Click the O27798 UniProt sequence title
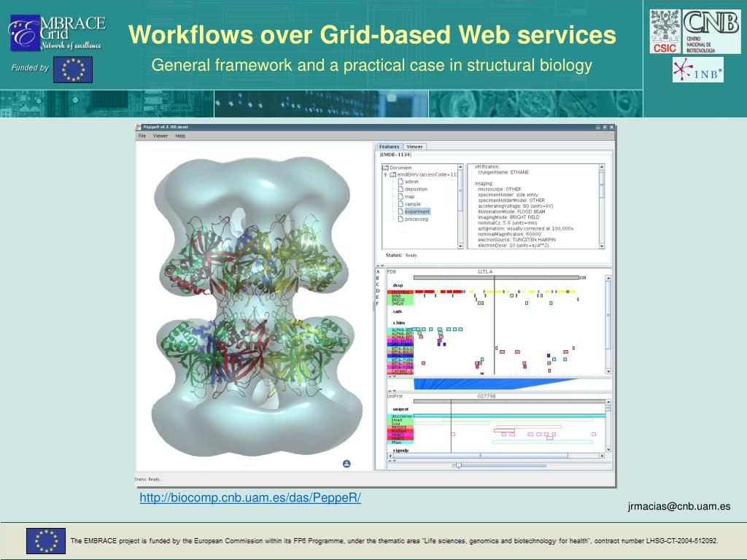Screen dimensions: 747x560 [486, 396]
